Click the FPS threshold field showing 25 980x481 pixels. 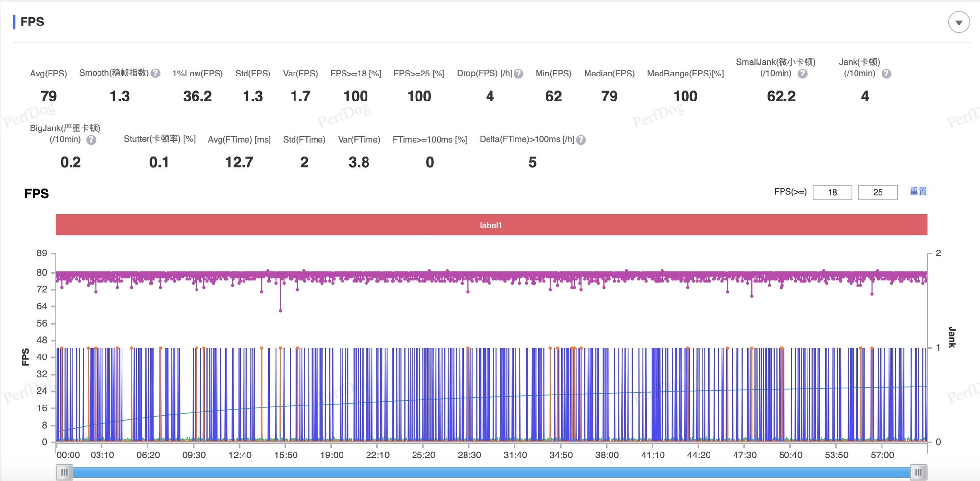878,192
